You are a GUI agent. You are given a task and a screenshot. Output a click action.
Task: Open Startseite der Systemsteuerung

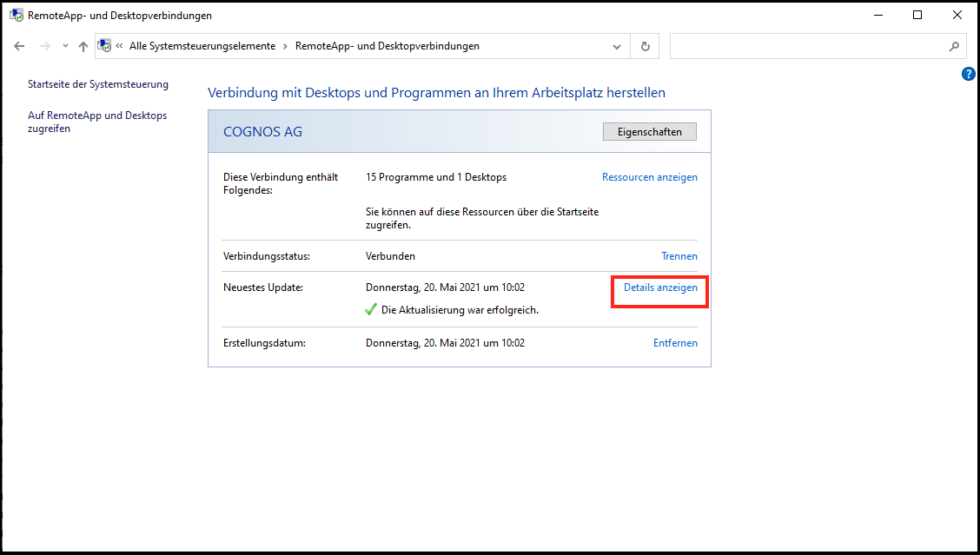98,84
